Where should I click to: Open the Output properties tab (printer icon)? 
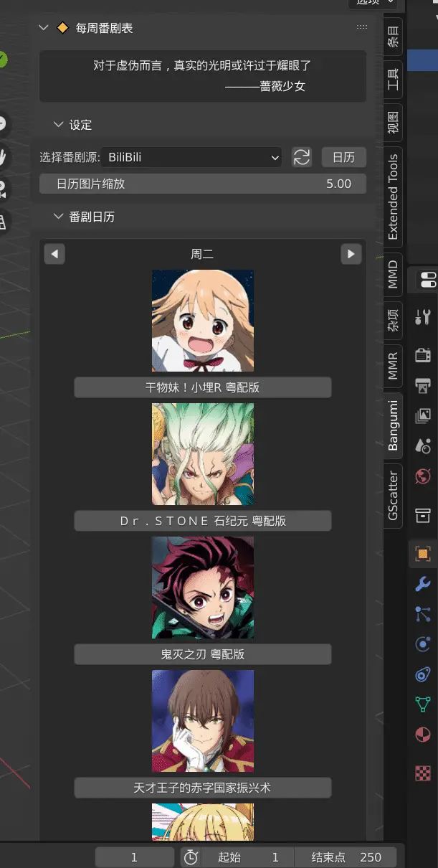point(423,386)
